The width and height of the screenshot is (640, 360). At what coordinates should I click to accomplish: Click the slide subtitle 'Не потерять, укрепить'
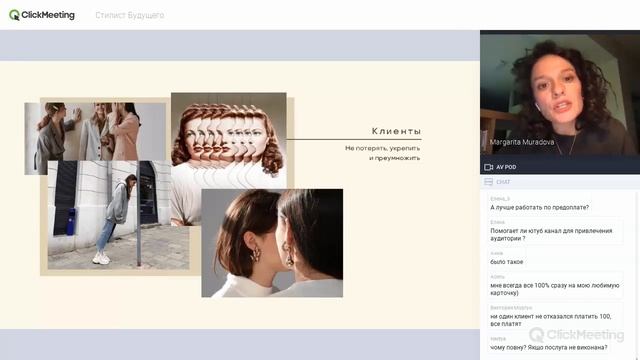click(382, 148)
